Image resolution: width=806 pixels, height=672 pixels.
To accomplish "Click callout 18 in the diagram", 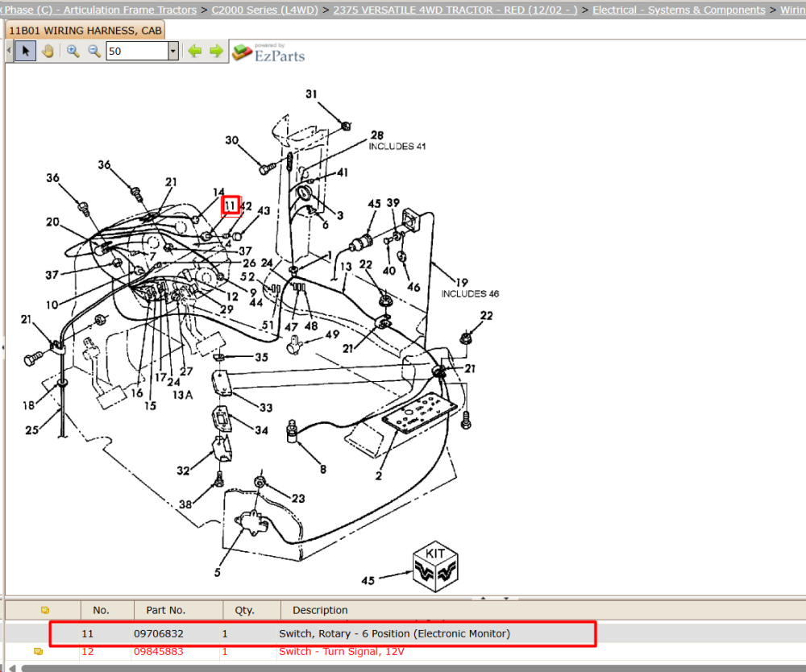I will tap(29, 405).
